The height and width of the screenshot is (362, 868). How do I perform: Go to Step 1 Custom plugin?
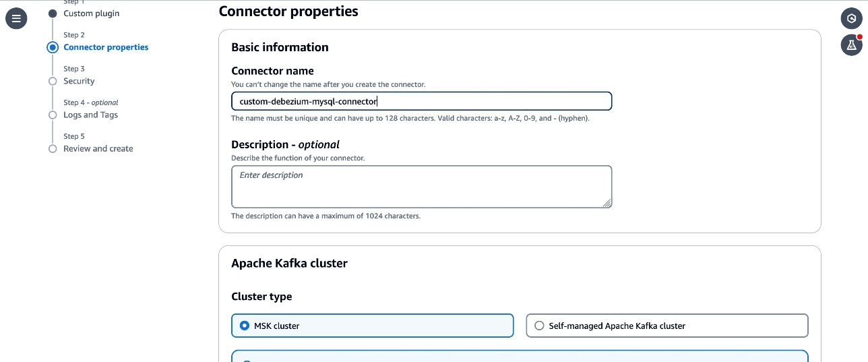[x=92, y=13]
